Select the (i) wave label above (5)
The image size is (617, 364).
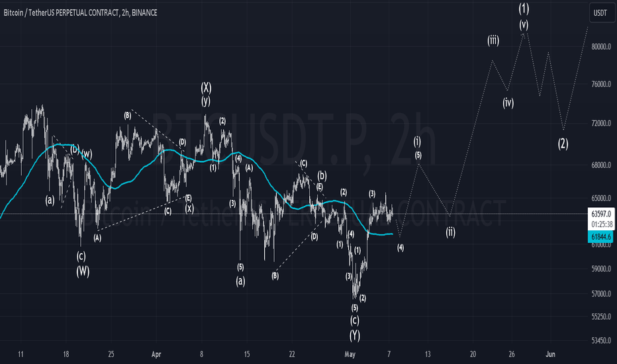click(x=417, y=142)
